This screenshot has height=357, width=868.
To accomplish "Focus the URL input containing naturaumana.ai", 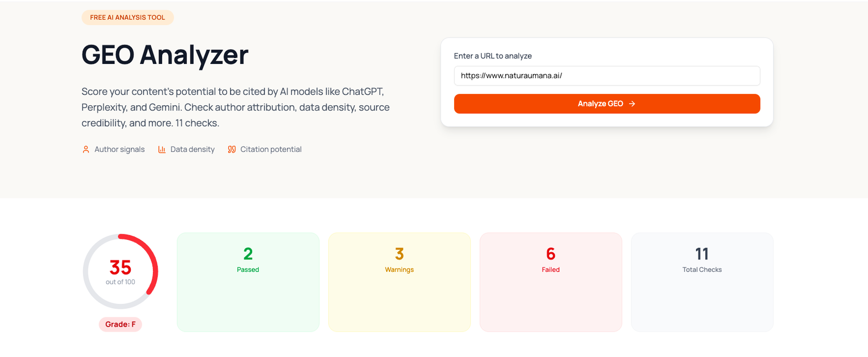I will click(x=607, y=76).
